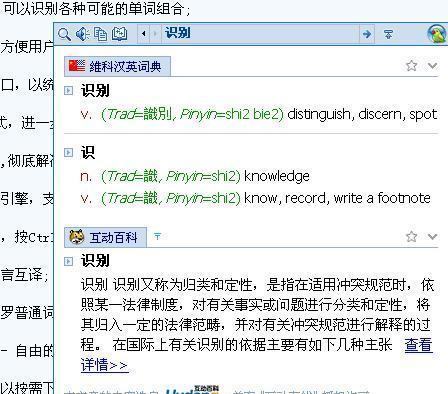Click the 识 headword text
The height and width of the screenshot is (394, 448).
point(88,152)
